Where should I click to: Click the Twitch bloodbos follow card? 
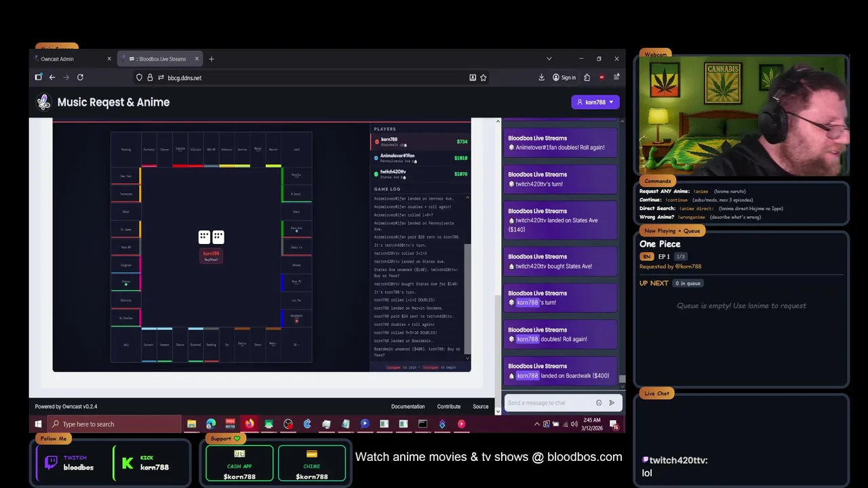pyautogui.click(x=71, y=462)
